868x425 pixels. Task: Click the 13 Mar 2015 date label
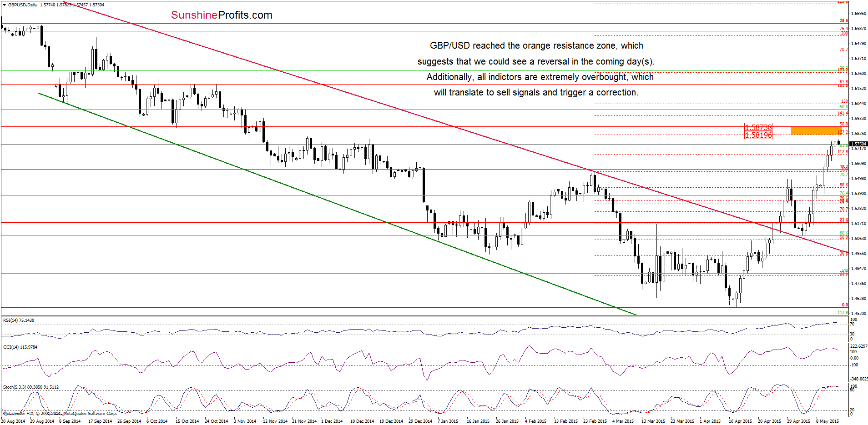(x=653, y=421)
